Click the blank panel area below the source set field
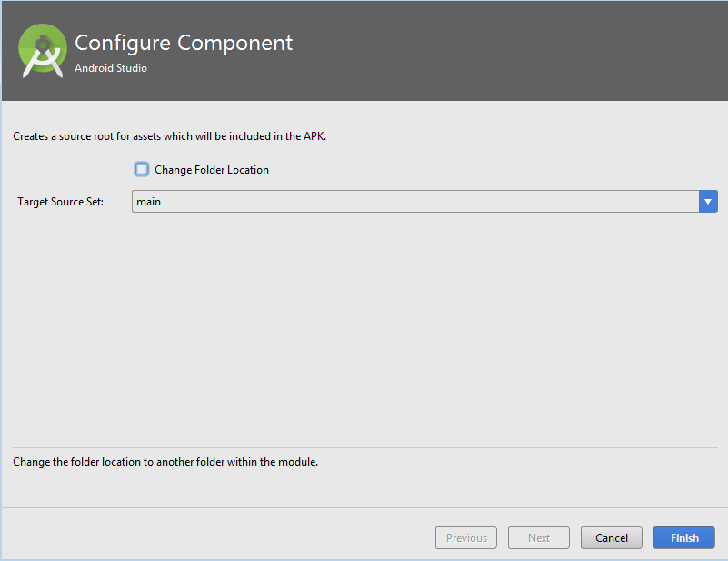Viewport: 728px width, 561px height. [x=364, y=327]
